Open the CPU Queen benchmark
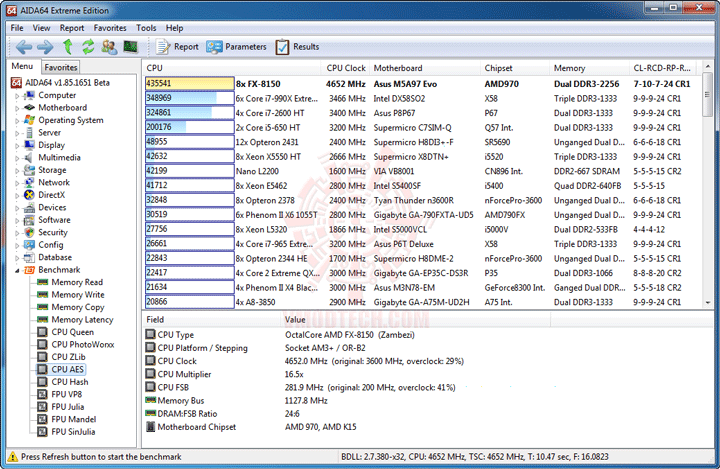This screenshot has width=720, height=469. 73,332
